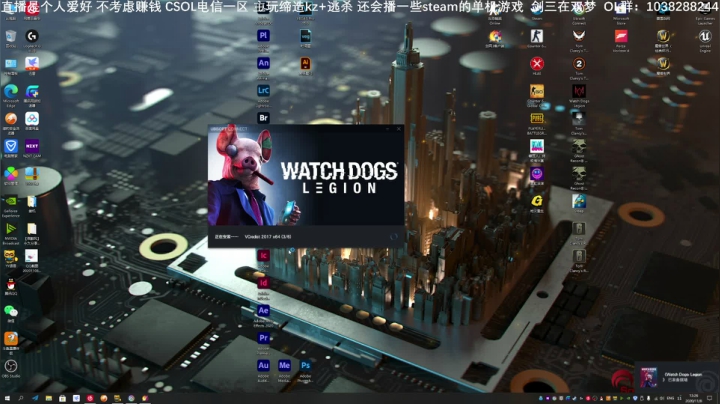720x404 pixels.
Task: Open Adobe InCopy (Ic) shortcut
Action: coord(263,256)
